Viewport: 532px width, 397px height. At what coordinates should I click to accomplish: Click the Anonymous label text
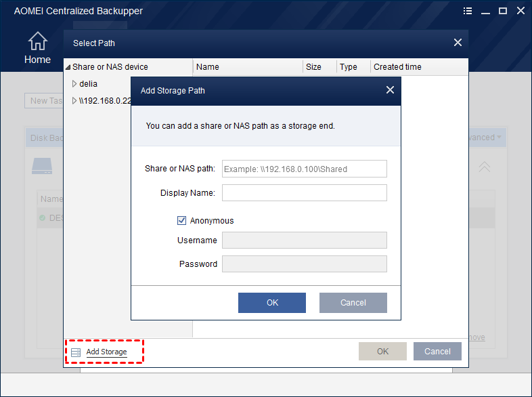pyautogui.click(x=212, y=221)
